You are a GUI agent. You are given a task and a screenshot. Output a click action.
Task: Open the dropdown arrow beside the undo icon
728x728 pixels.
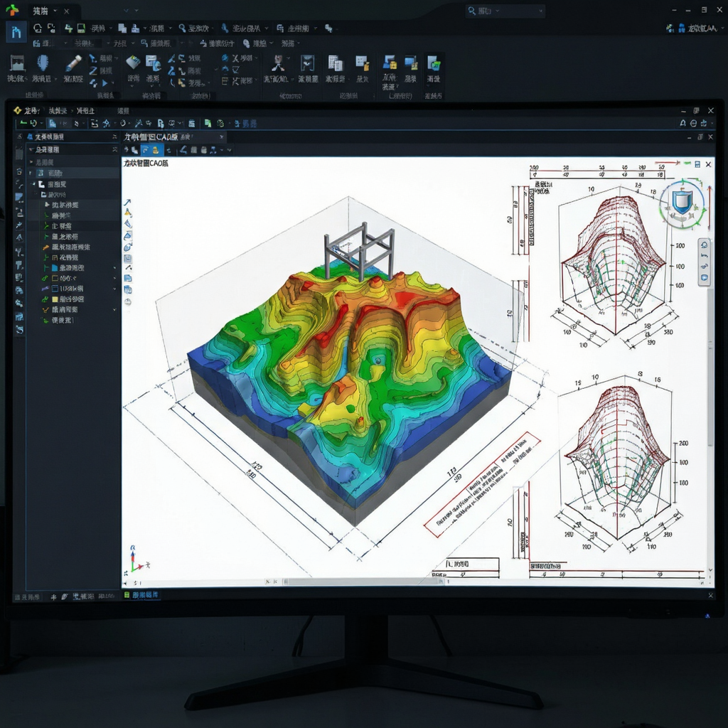(41, 124)
